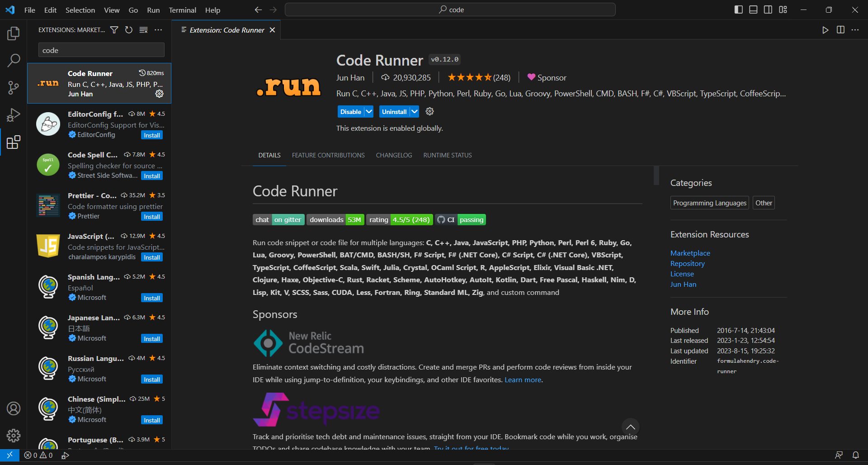Screen dimensions: 868x465
Task: Toggle primary side bar layout icon
Action: tap(739, 9)
